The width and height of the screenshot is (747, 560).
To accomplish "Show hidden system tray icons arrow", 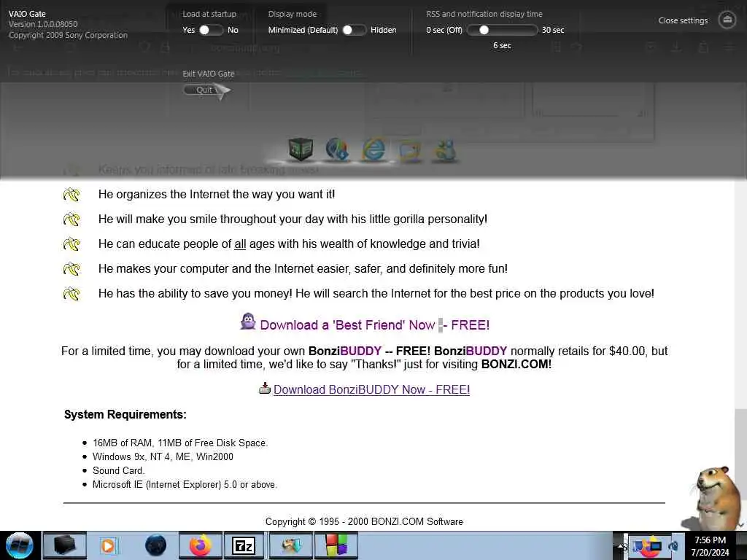I will 621,547.
